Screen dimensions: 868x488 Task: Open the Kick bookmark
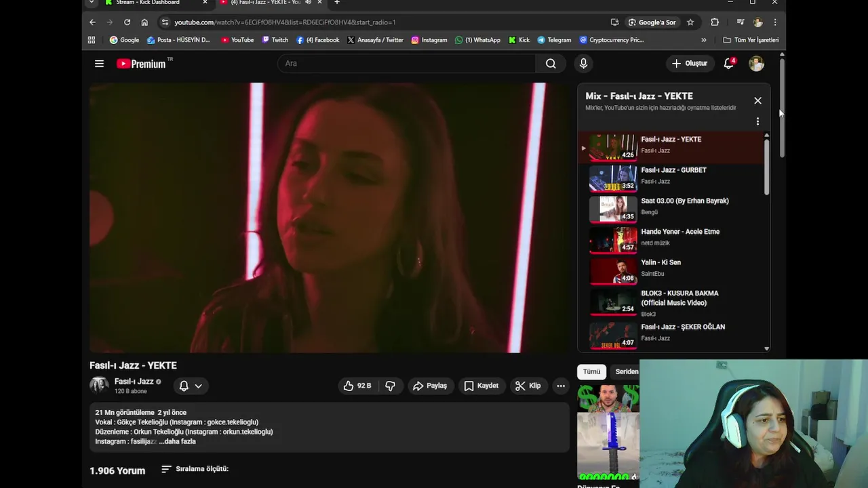tap(519, 40)
